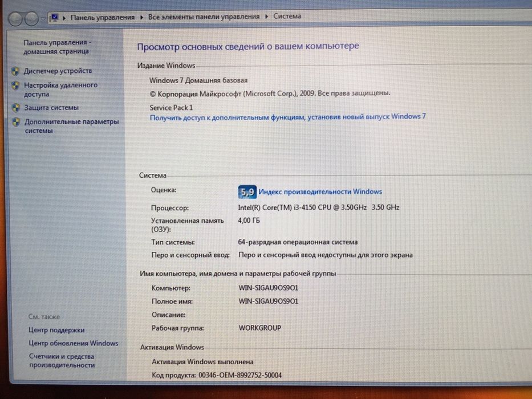Click the Компьютер name value WIN-SIGAU9OS9O1
Screen dimensions: 532x399
(x=269, y=288)
